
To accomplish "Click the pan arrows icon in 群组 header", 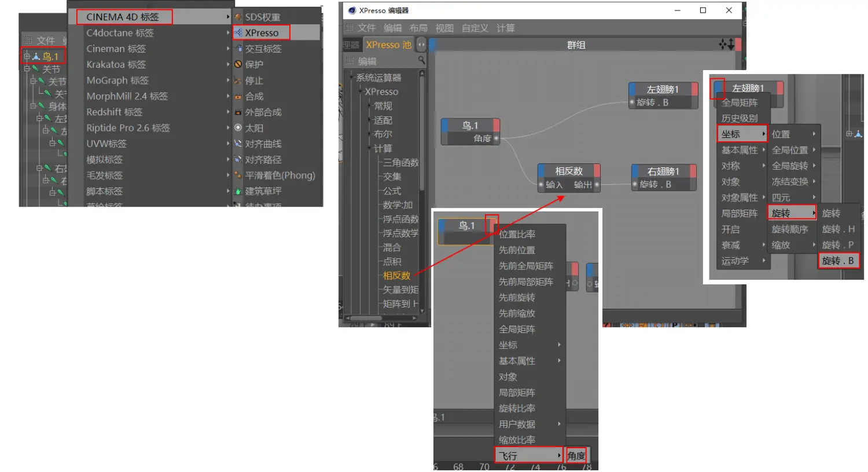I will pos(722,45).
